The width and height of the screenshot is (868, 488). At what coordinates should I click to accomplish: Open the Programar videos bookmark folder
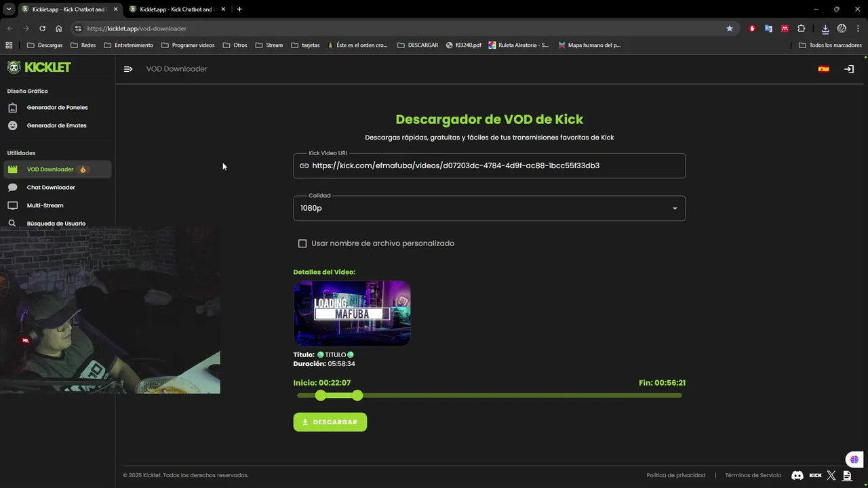click(188, 45)
